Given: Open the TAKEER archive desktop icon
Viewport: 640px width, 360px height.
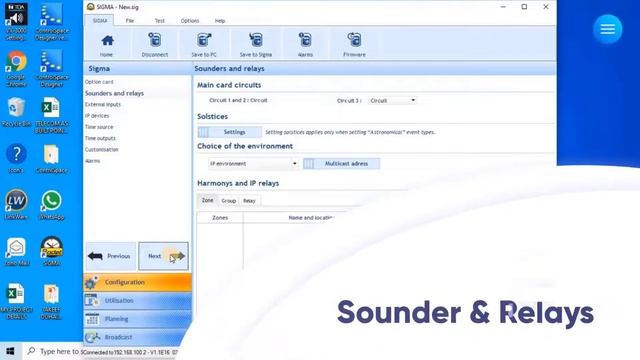Looking at the screenshot, I should pos(51,302).
